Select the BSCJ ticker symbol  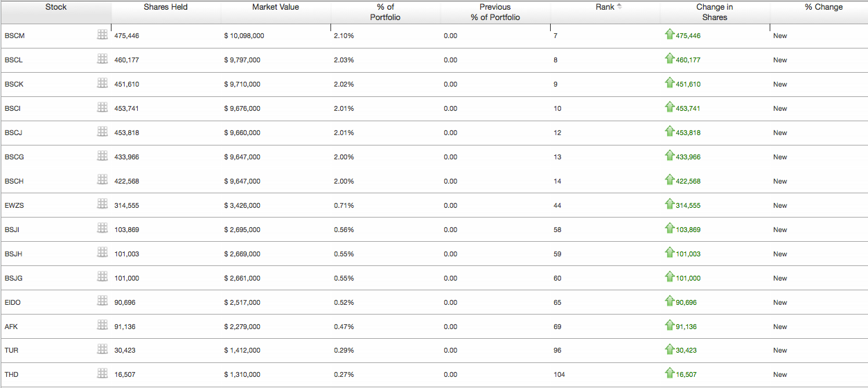click(x=13, y=132)
